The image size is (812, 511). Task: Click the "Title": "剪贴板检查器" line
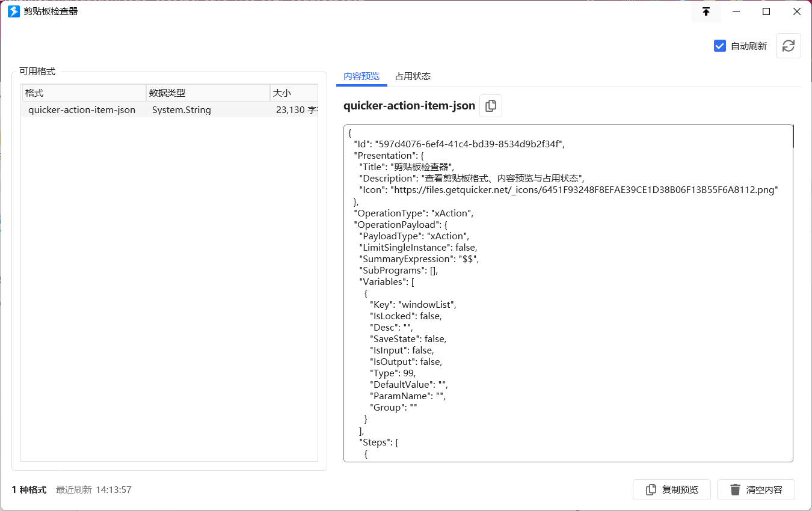[407, 167]
